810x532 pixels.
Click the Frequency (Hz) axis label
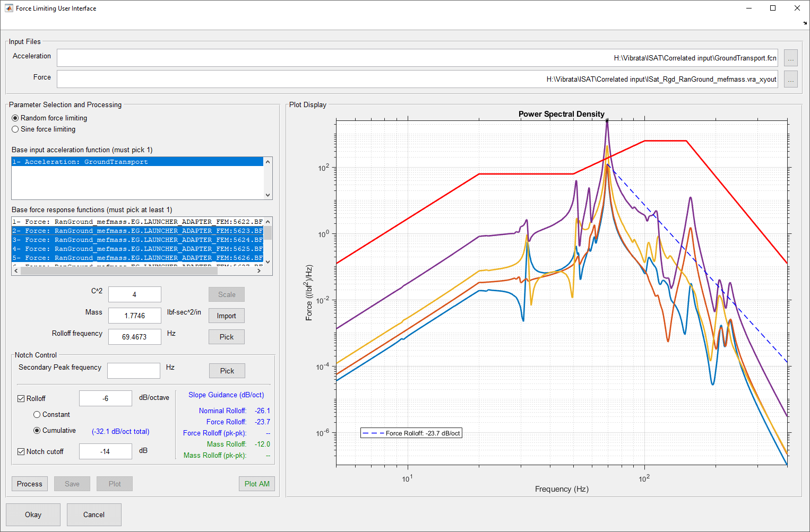coord(562,489)
